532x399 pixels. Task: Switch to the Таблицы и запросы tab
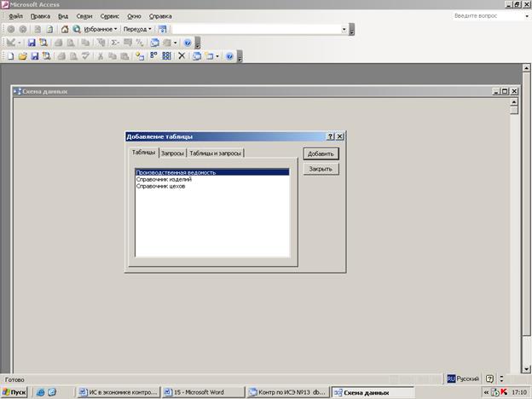click(215, 153)
